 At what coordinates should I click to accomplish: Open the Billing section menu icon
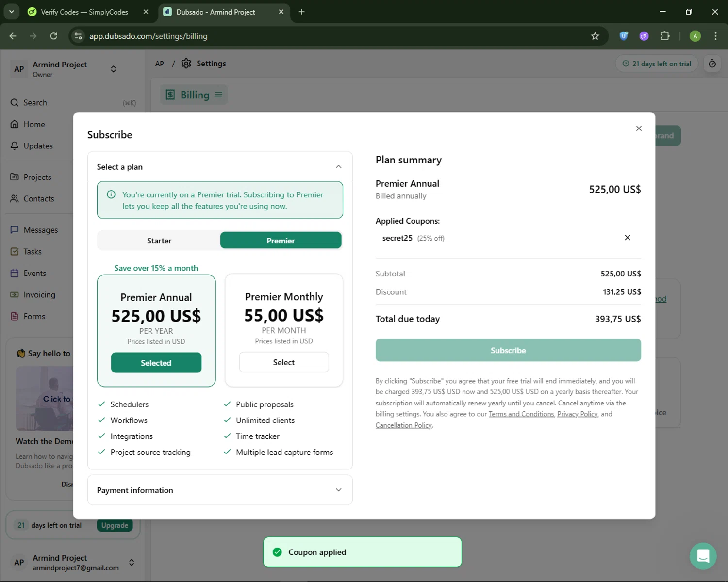[218, 95]
